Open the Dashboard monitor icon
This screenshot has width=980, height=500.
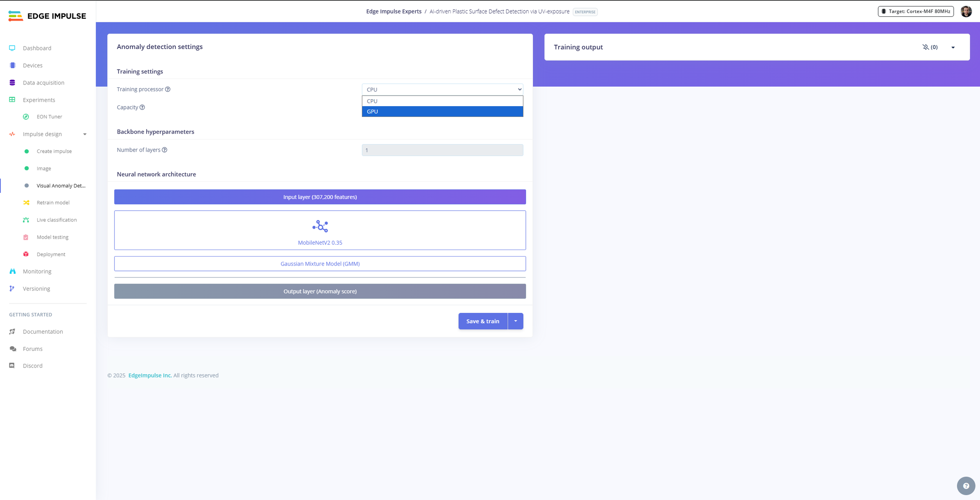12,48
